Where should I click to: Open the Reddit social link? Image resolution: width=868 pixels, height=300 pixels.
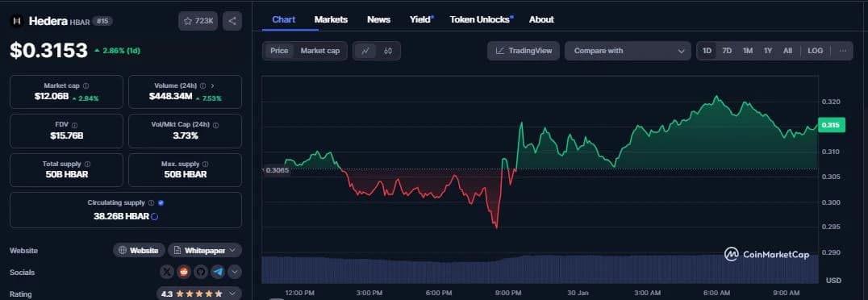tap(184, 272)
